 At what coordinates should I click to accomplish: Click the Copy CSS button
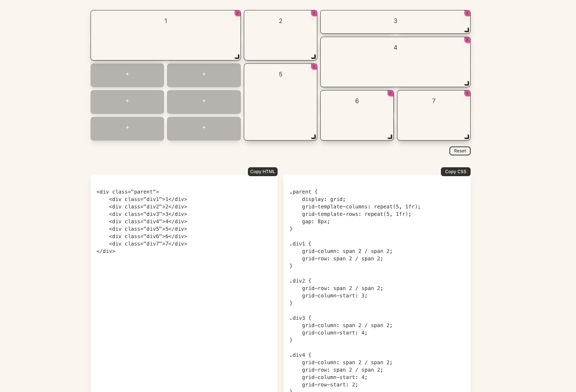pyautogui.click(x=455, y=172)
